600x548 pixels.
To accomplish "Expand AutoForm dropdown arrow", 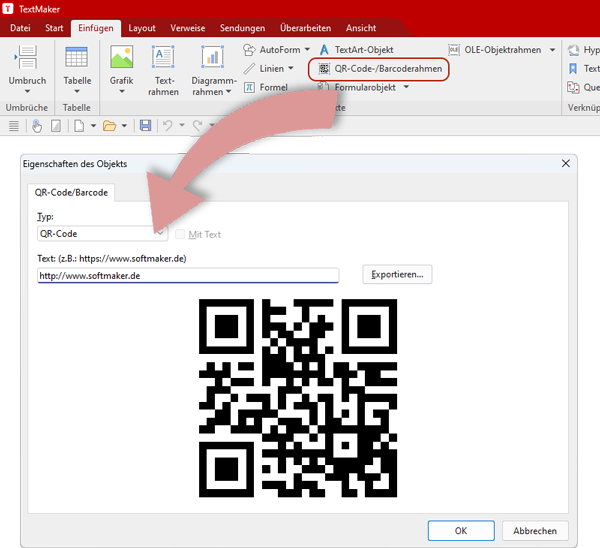I will (x=307, y=49).
